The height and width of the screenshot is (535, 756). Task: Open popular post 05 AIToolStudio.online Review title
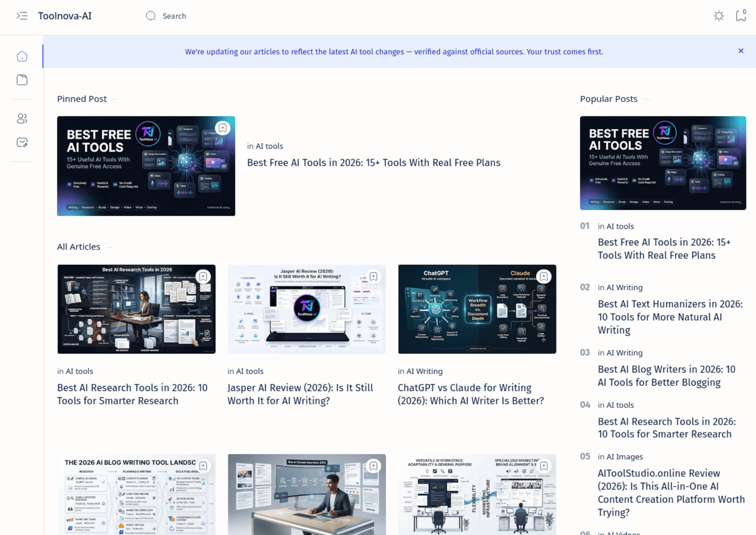[671, 493]
